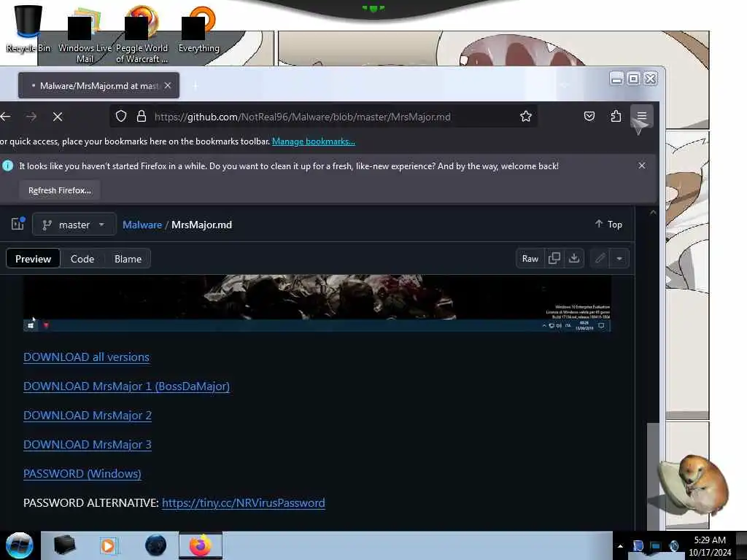The image size is (747, 560).
Task: Click scrollbar up arrow at top
Action: tap(653, 212)
